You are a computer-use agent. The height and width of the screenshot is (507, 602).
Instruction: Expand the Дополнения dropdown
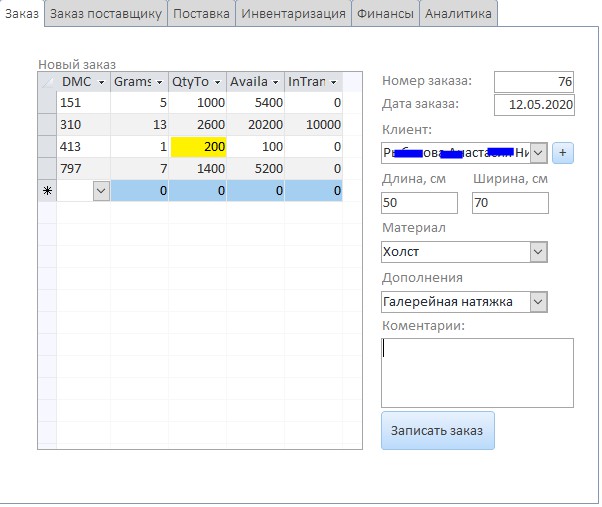coord(539,302)
